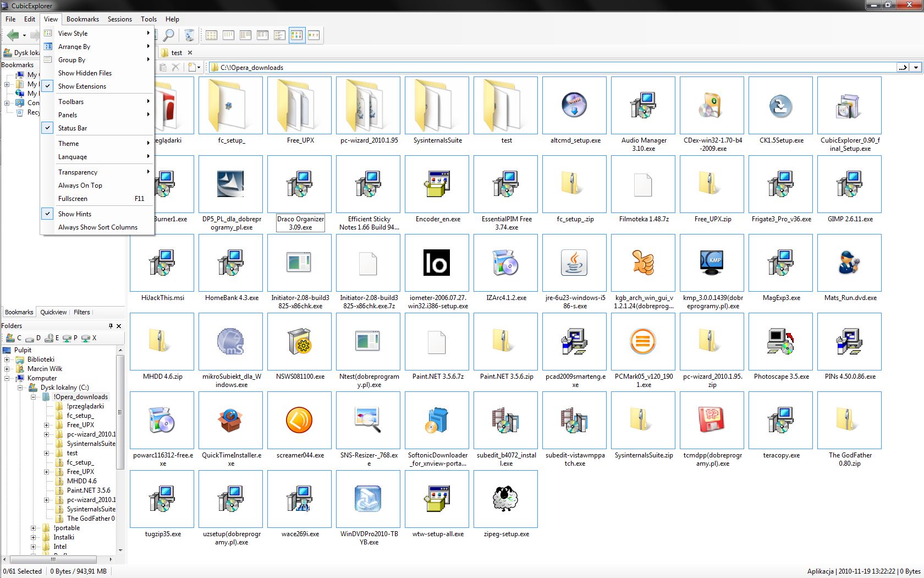Toggle Fullscreen mode menu entry
This screenshot has height=578, width=924.
97,199
